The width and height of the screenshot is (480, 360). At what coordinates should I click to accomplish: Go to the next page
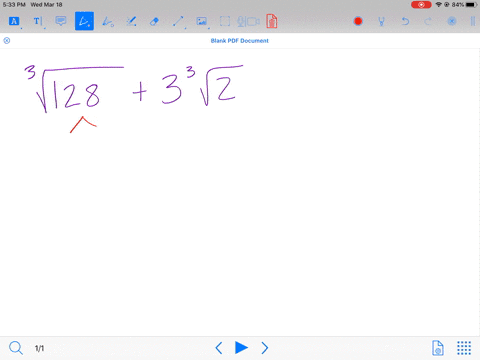coord(265,348)
